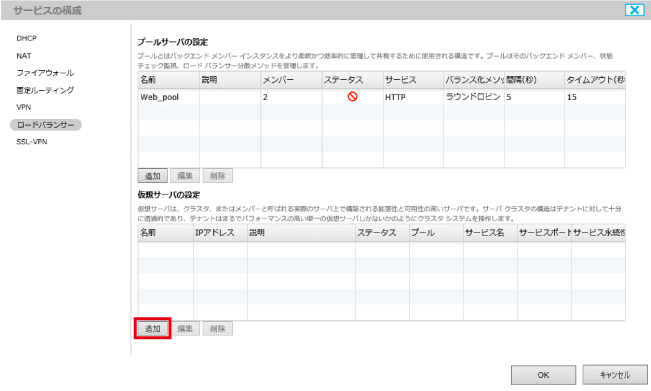Click virtual server ステータス column header

coord(382,233)
